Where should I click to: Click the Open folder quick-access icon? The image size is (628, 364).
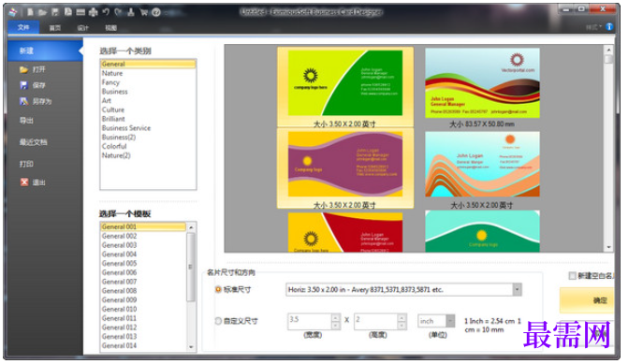pos(43,12)
